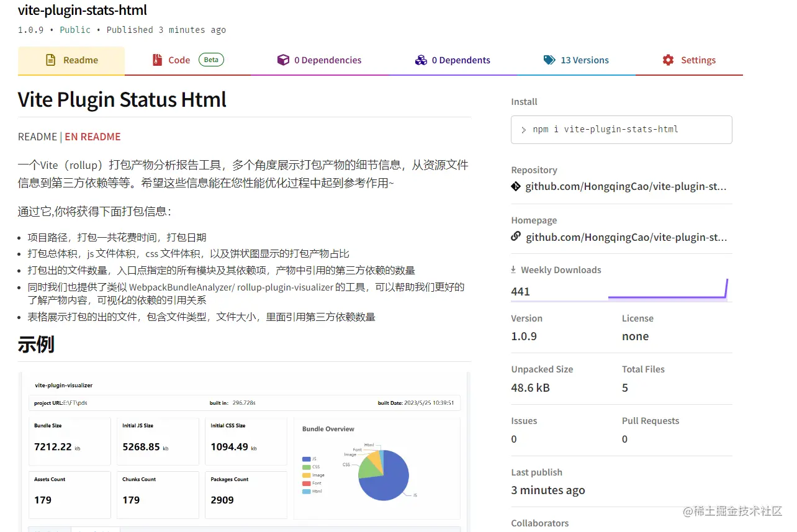Click the green CSS legend swatch
797x532 pixels.
[x=306, y=467]
